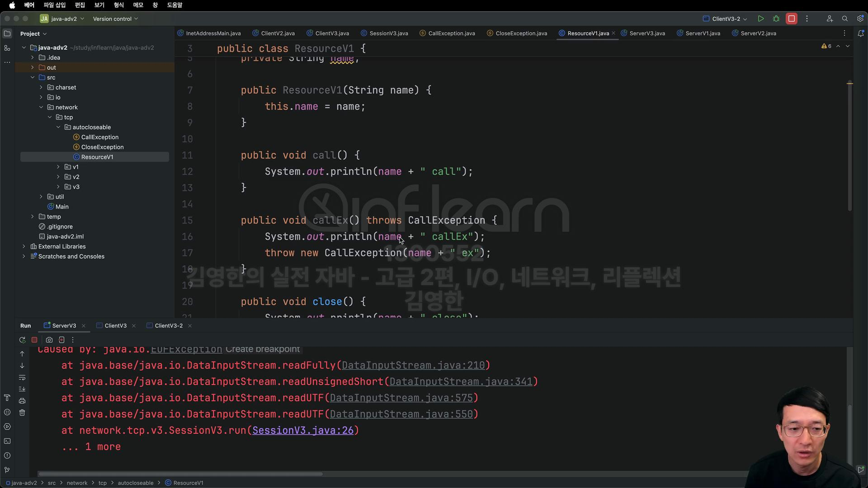Screen dimensions: 868x488
Task: Open editor tabs more options menu
Action: [x=844, y=33]
